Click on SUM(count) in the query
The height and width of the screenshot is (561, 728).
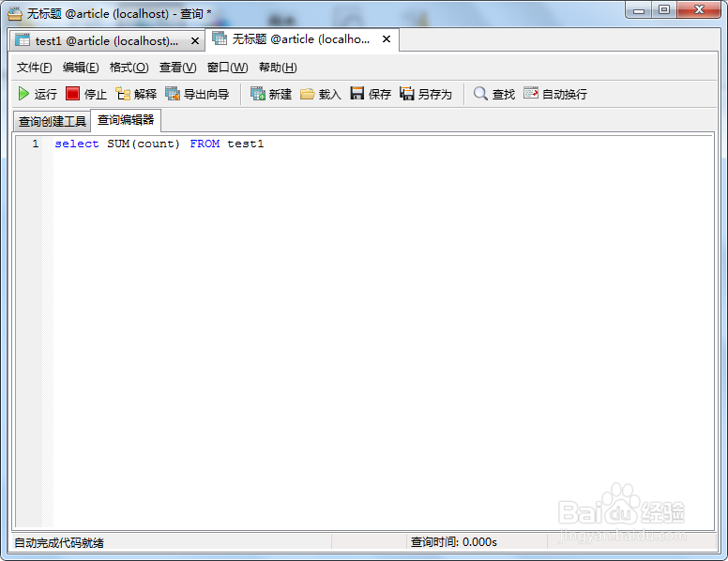[x=143, y=144]
